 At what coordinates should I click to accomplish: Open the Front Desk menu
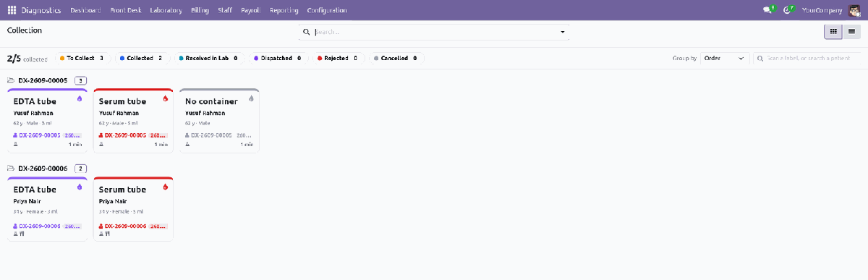(126, 10)
